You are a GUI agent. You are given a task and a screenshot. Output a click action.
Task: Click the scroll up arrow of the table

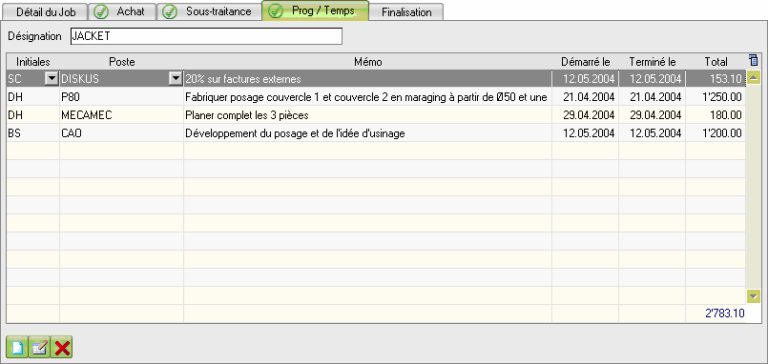754,77
